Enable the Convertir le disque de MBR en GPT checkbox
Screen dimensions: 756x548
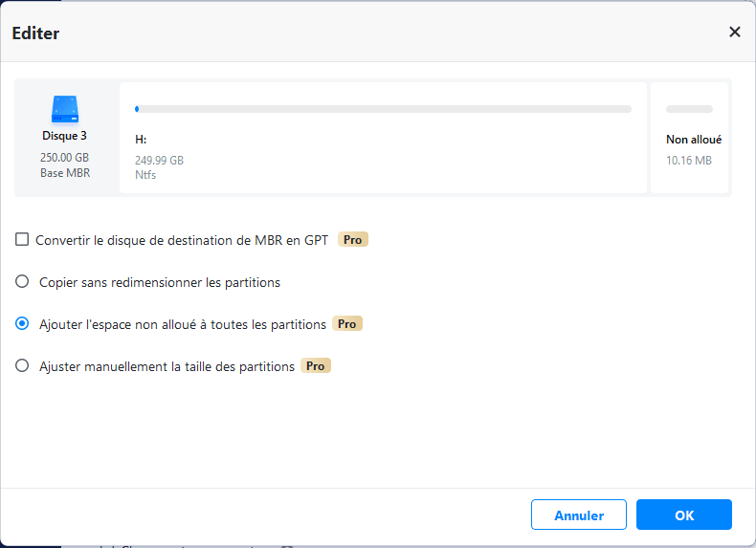[22, 240]
